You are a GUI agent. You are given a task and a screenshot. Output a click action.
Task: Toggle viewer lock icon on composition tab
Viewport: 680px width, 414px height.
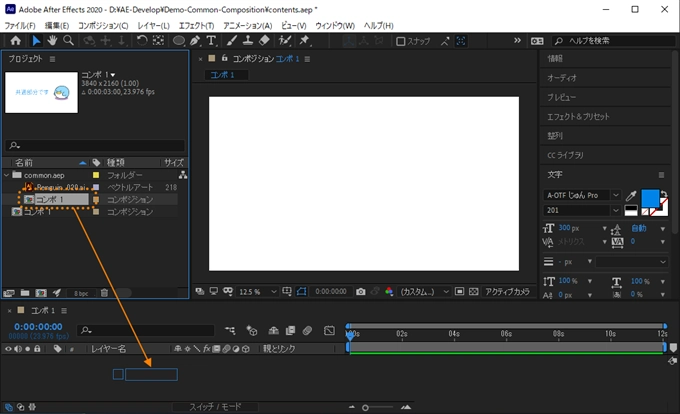click(225, 58)
